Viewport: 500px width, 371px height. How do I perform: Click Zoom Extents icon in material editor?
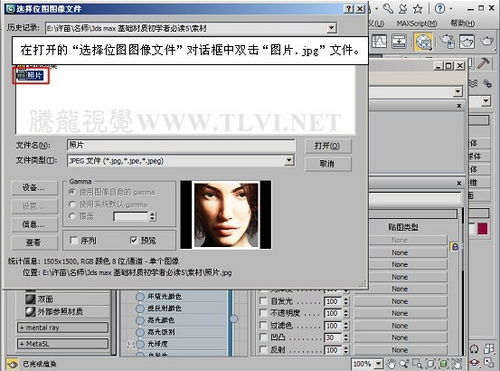coord(431,363)
